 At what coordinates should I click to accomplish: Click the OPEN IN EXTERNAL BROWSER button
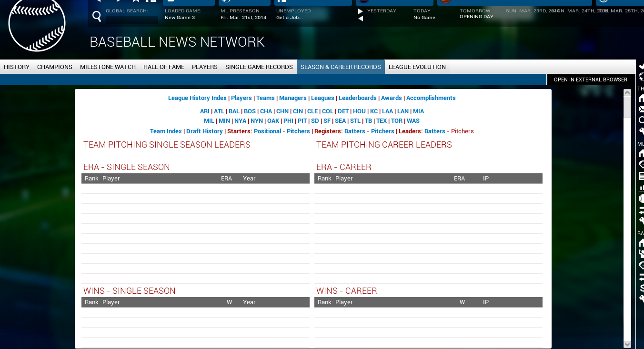[591, 80]
